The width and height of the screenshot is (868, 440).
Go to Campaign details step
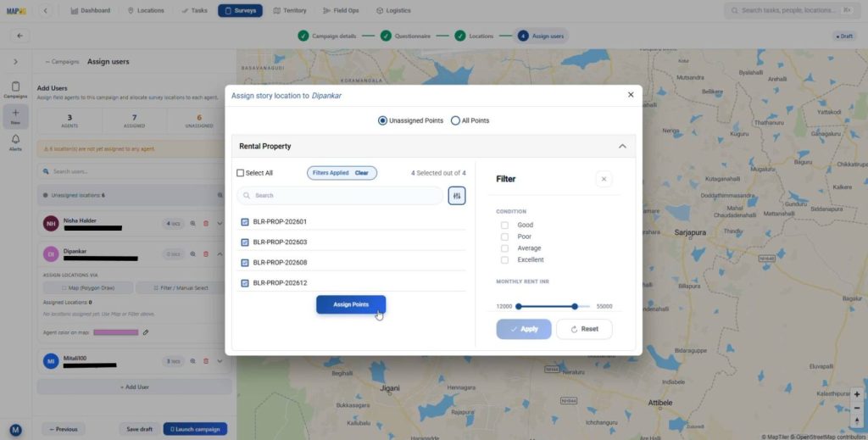[x=327, y=36]
